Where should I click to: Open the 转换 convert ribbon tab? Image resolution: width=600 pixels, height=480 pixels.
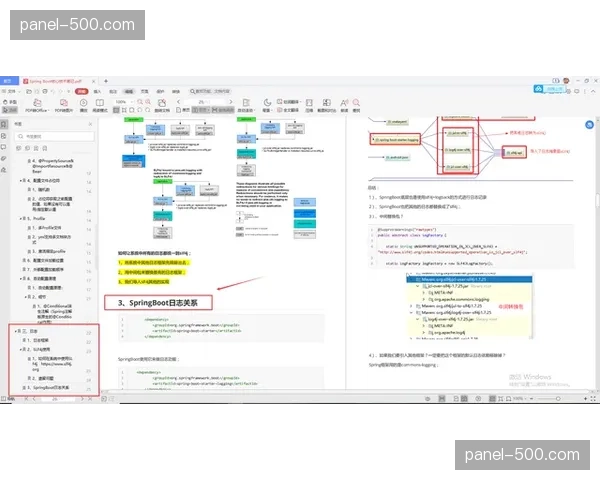[176, 88]
